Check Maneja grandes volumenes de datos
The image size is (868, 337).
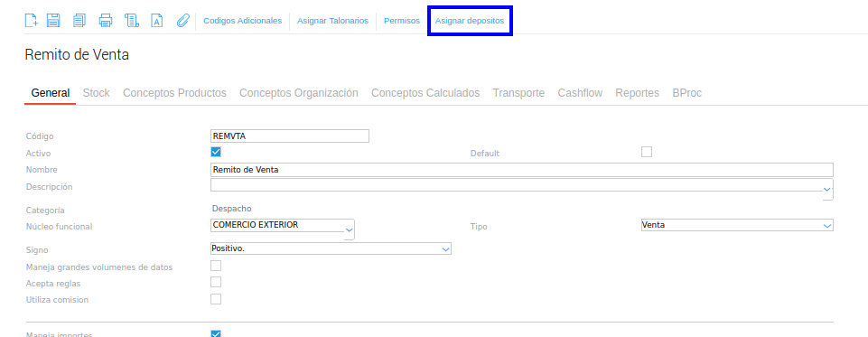pos(216,266)
